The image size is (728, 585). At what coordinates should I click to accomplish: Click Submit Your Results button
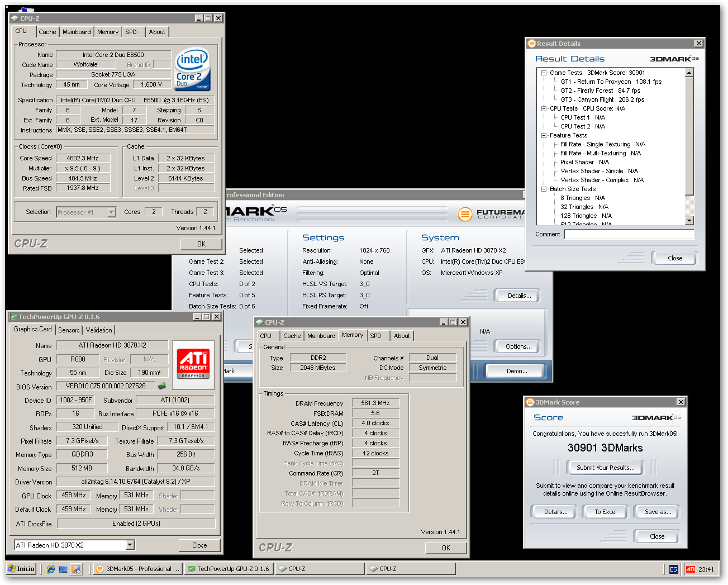coord(606,468)
